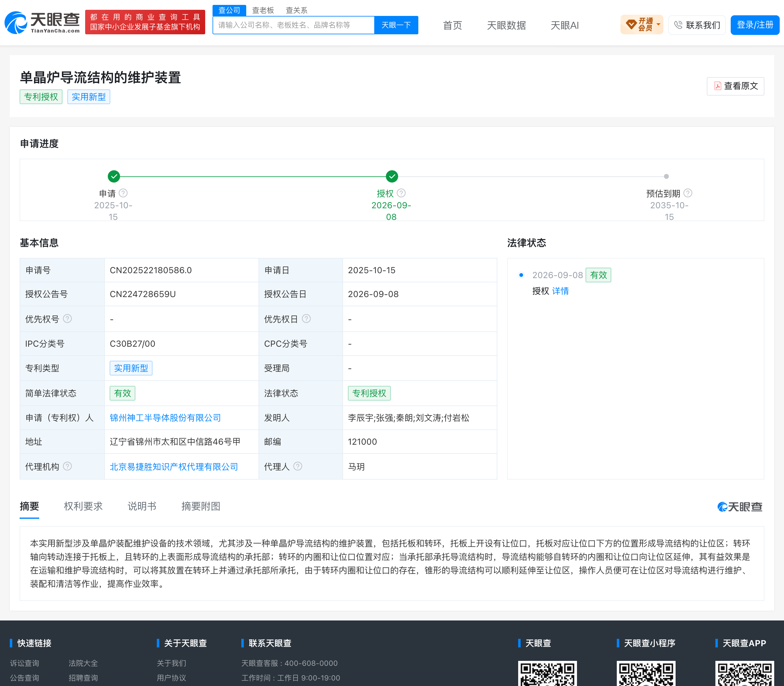Click address 辽宁省锦州市太和区中信路46号甲

pyautogui.click(x=175, y=442)
